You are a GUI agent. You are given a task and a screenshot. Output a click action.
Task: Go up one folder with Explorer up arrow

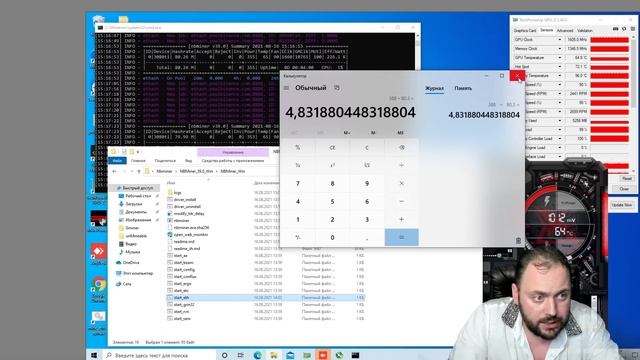tap(139, 171)
